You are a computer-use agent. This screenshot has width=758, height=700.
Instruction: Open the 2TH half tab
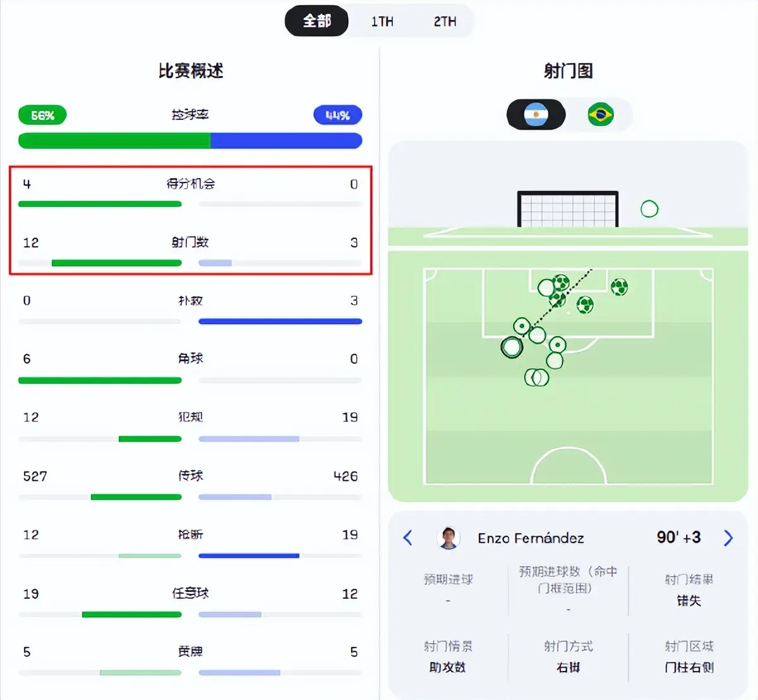click(x=445, y=21)
